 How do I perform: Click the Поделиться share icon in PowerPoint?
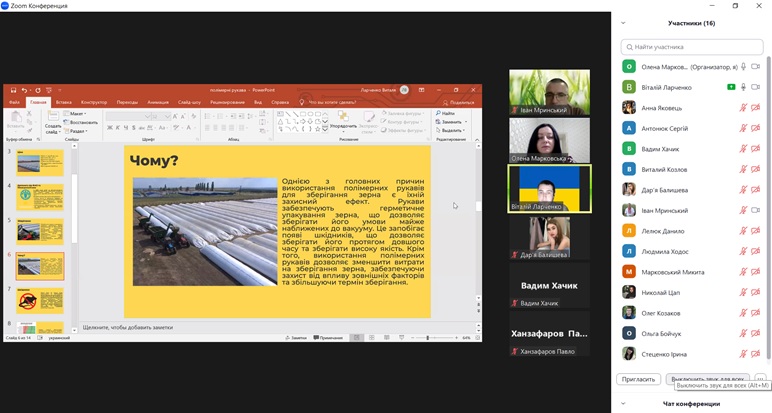click(x=445, y=102)
